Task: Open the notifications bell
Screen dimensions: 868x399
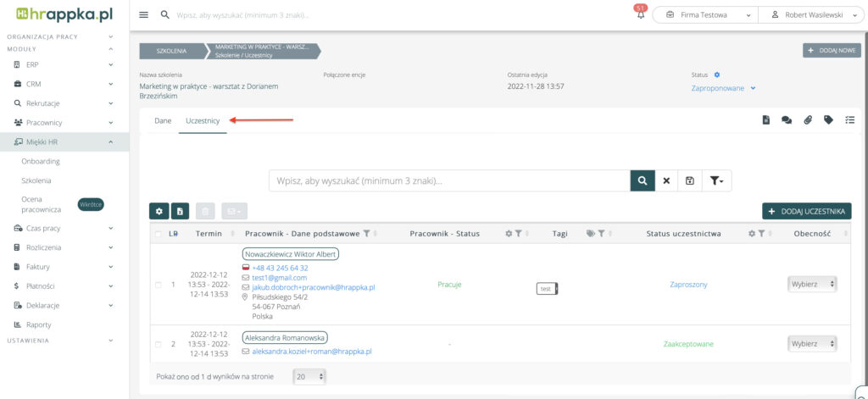Action: pyautogui.click(x=641, y=15)
